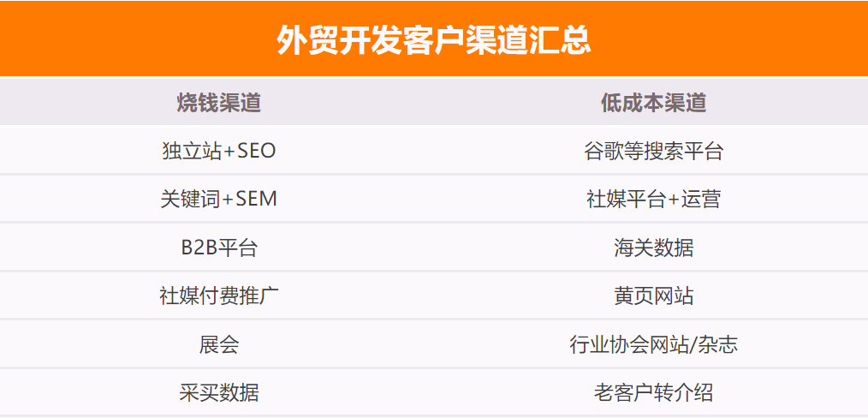The width and height of the screenshot is (868, 418).
Task: Click the 展会 cell
Action: pos(218,344)
